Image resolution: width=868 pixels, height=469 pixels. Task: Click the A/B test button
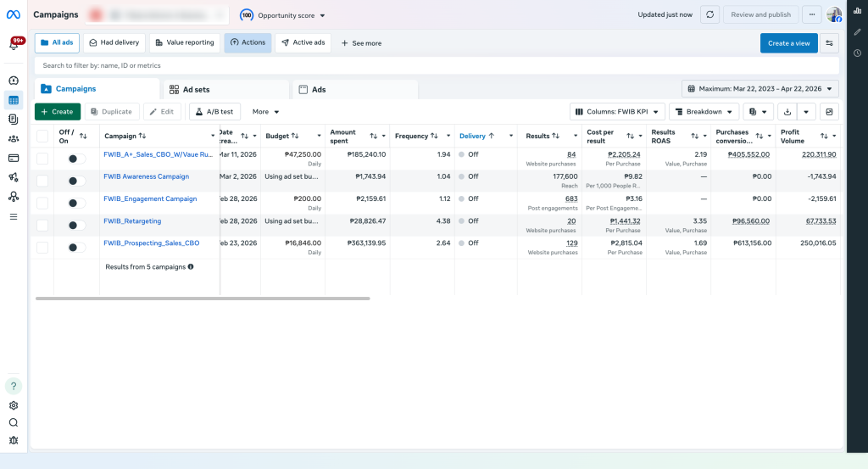pyautogui.click(x=214, y=112)
